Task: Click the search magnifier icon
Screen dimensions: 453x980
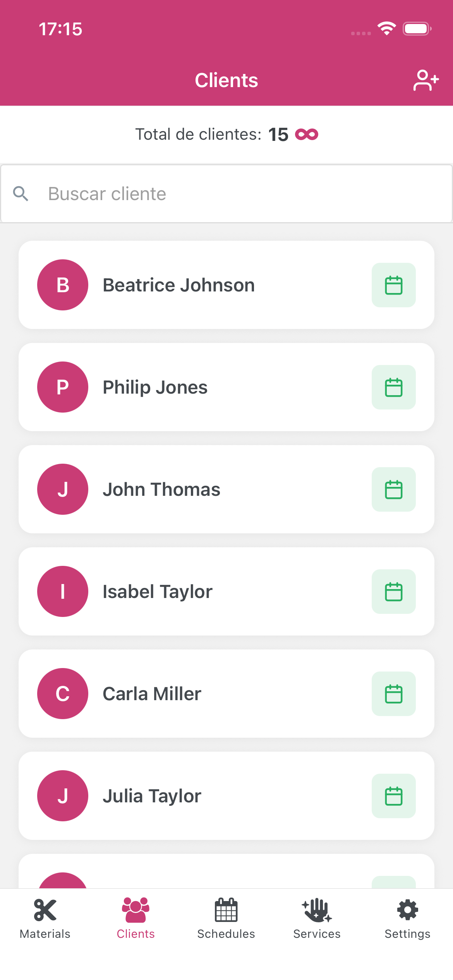Action: (21, 194)
